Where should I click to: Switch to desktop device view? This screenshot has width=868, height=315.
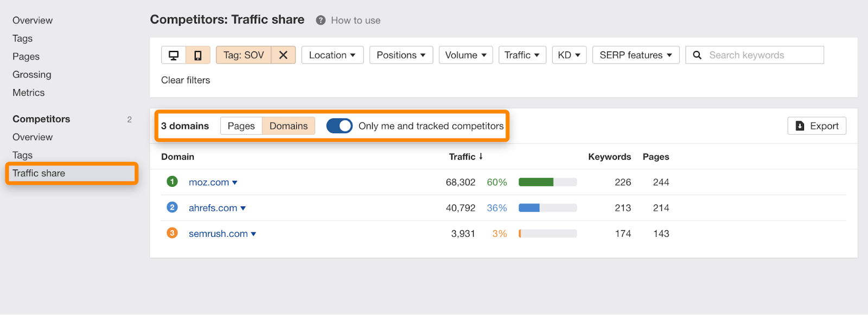(174, 55)
